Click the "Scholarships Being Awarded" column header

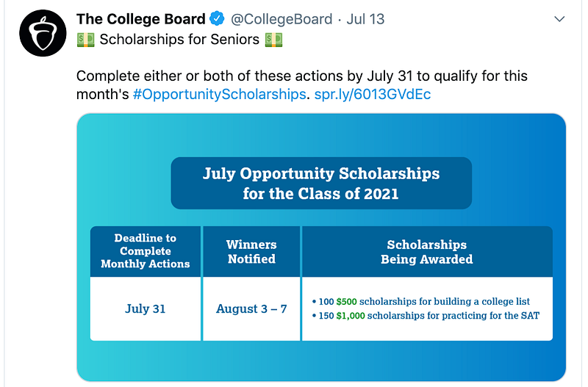pos(426,251)
